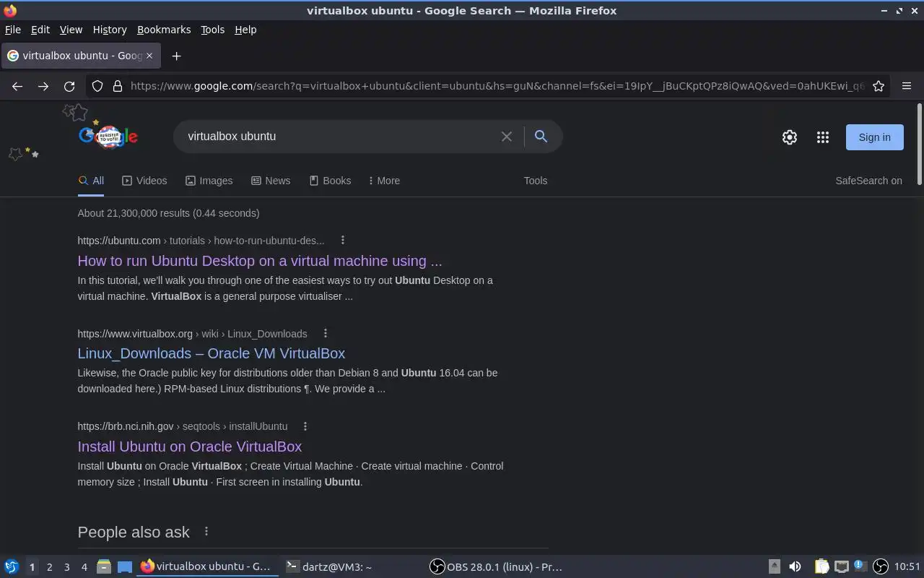Viewport: 924px width, 578px height.
Task: Open the removable media tray icon
Action: click(774, 566)
